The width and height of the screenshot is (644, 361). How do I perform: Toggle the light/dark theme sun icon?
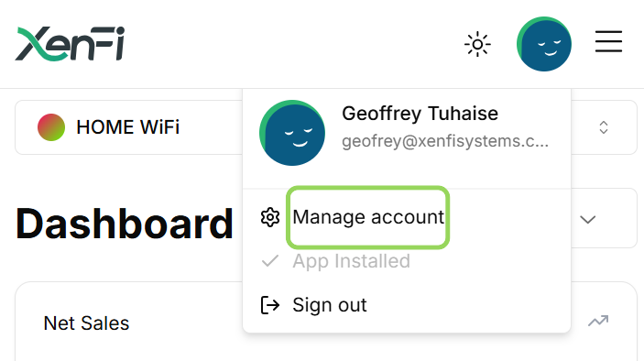[477, 44]
